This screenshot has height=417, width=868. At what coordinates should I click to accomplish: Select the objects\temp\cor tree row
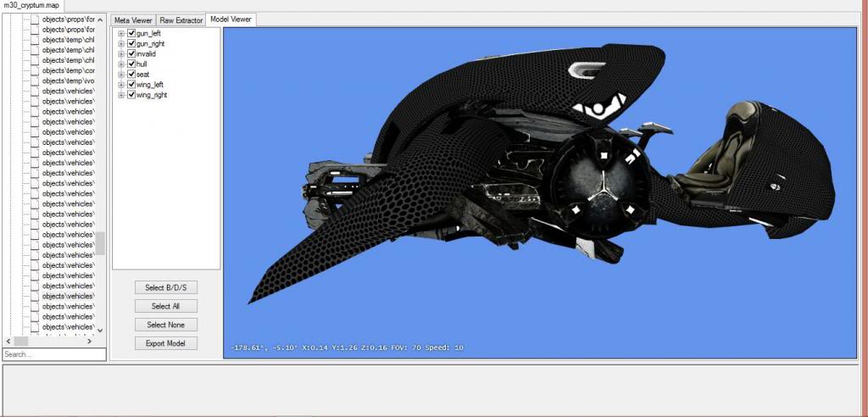coord(63,70)
